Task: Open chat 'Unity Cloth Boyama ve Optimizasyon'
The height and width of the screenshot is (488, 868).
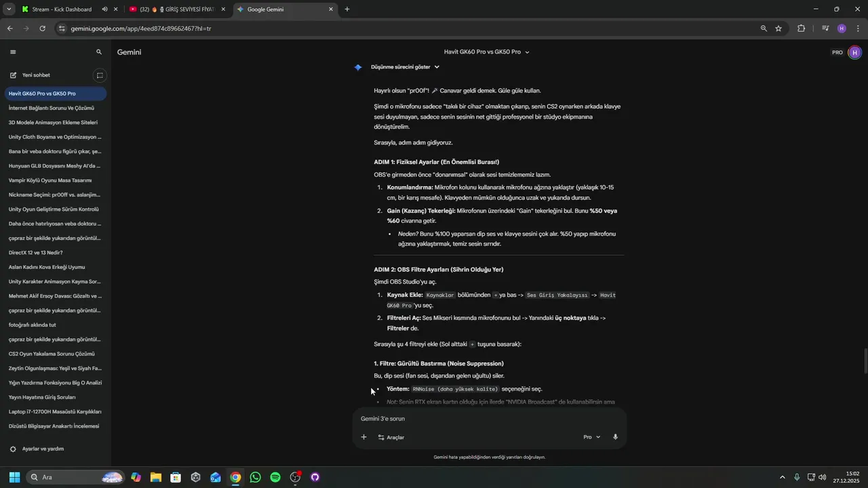Action: point(56,137)
